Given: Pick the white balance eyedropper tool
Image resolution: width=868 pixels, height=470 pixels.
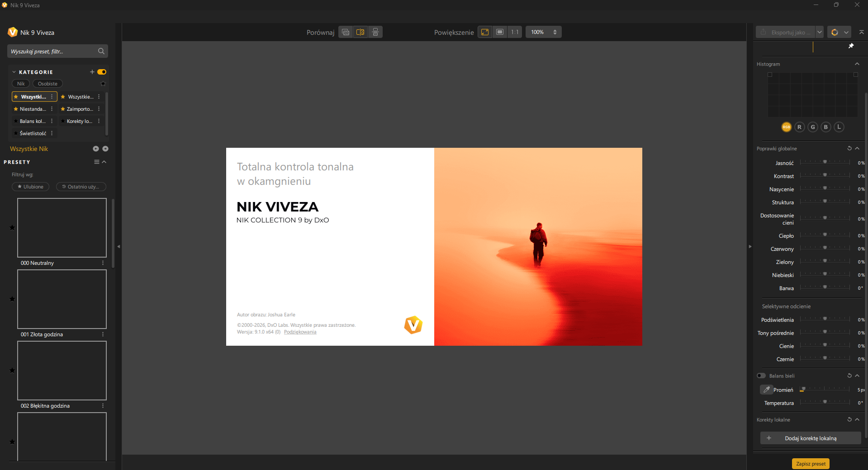Looking at the screenshot, I should [767, 390].
